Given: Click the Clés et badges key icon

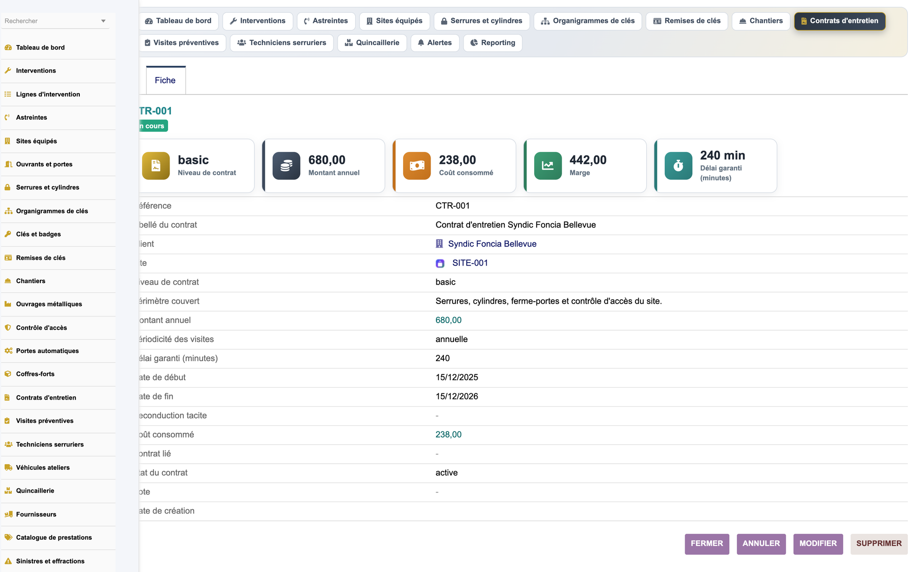Looking at the screenshot, I should point(8,234).
